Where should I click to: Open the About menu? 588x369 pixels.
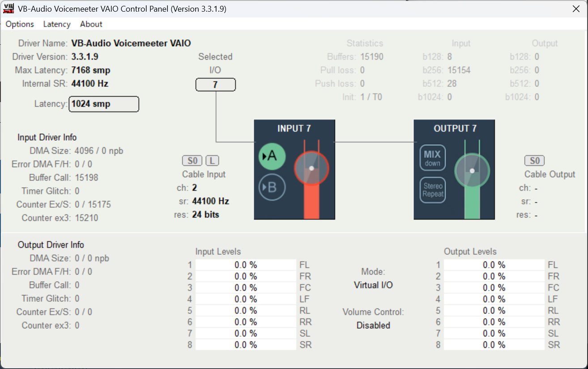tap(91, 24)
